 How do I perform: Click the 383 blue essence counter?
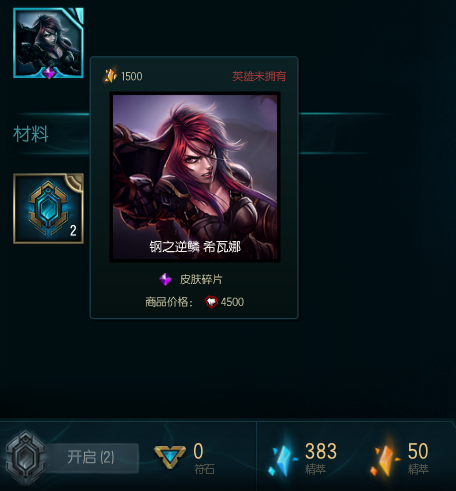coord(321,451)
